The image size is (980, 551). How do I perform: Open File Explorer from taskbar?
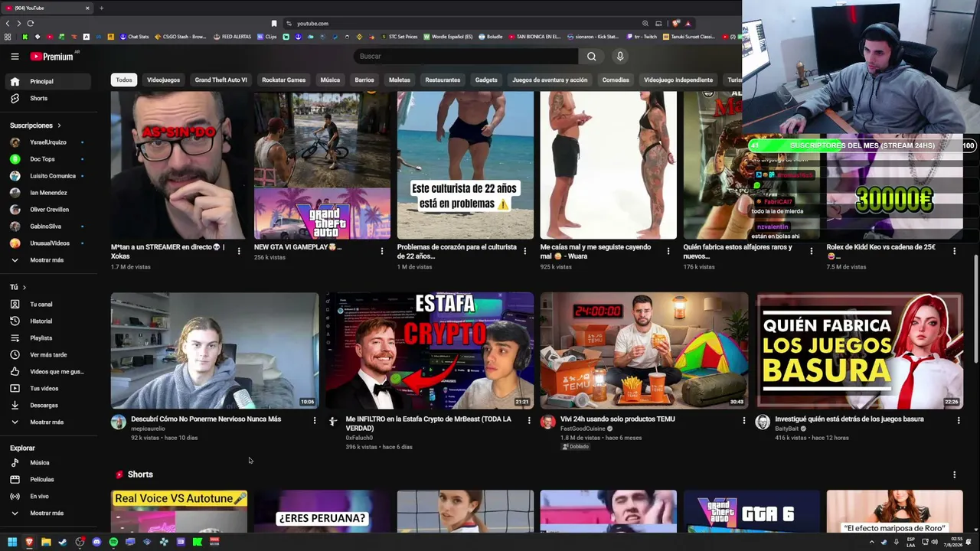46,542
